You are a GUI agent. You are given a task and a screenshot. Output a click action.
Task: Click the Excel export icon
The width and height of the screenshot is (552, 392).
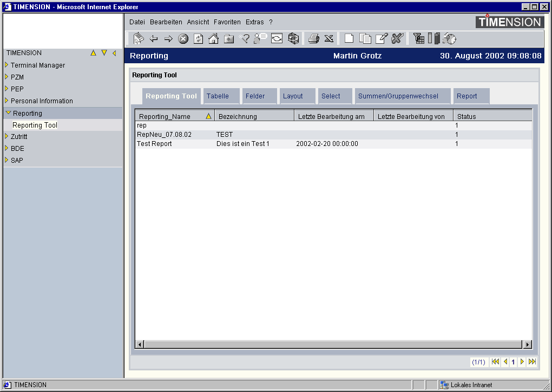pyautogui.click(x=328, y=38)
